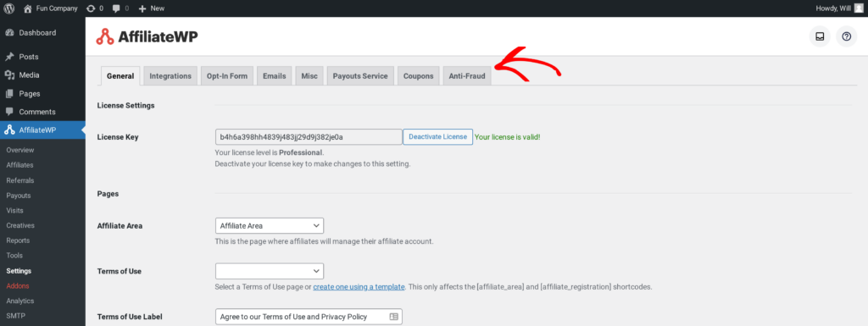Click the License Settings section heading

tap(125, 105)
